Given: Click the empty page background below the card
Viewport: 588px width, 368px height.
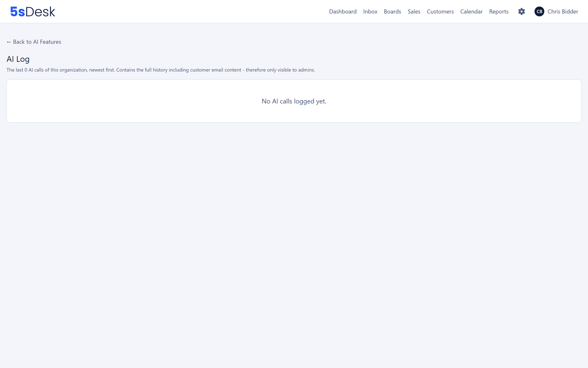Looking at the screenshot, I should [294, 245].
